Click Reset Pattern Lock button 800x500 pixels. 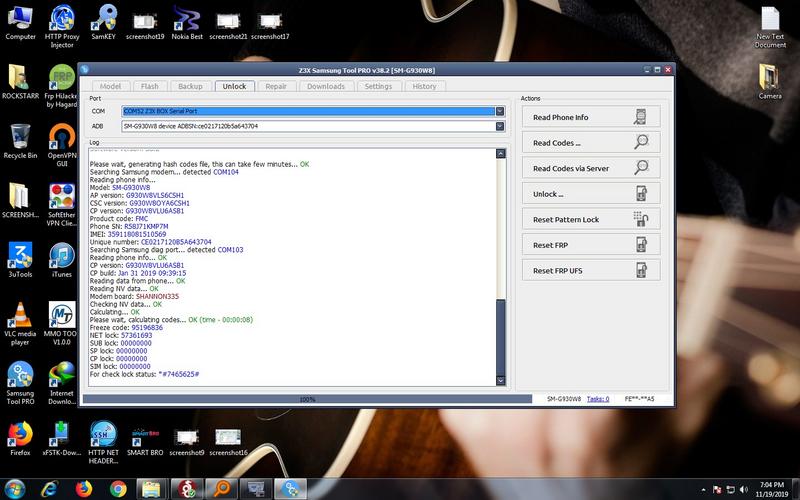coord(591,219)
